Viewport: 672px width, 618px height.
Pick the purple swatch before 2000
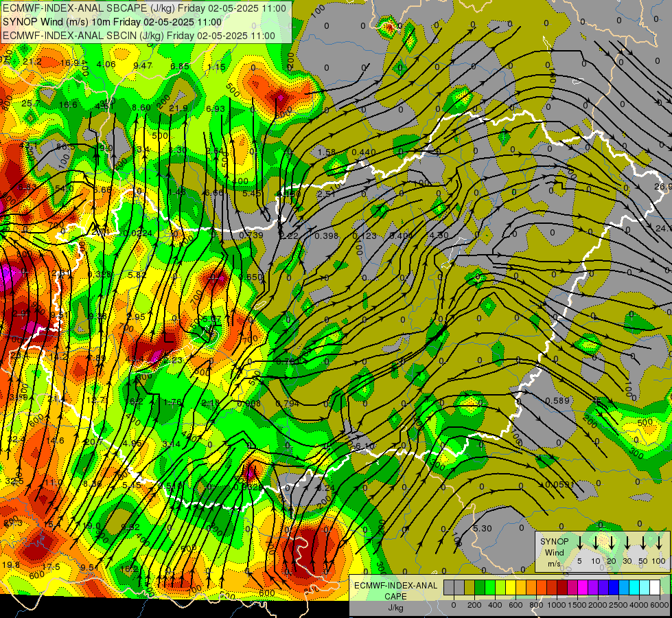[x=594, y=587]
